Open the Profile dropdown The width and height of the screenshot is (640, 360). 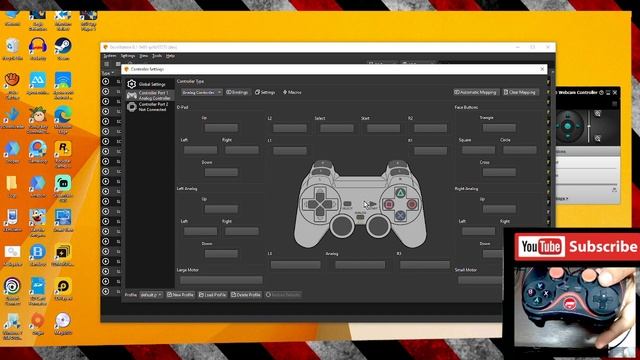pyautogui.click(x=151, y=295)
